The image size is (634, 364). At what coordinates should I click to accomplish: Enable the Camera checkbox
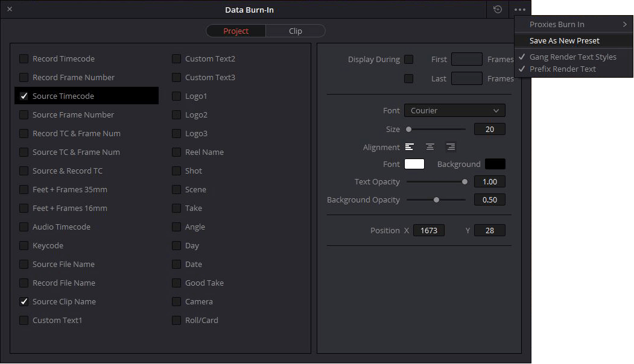click(176, 302)
